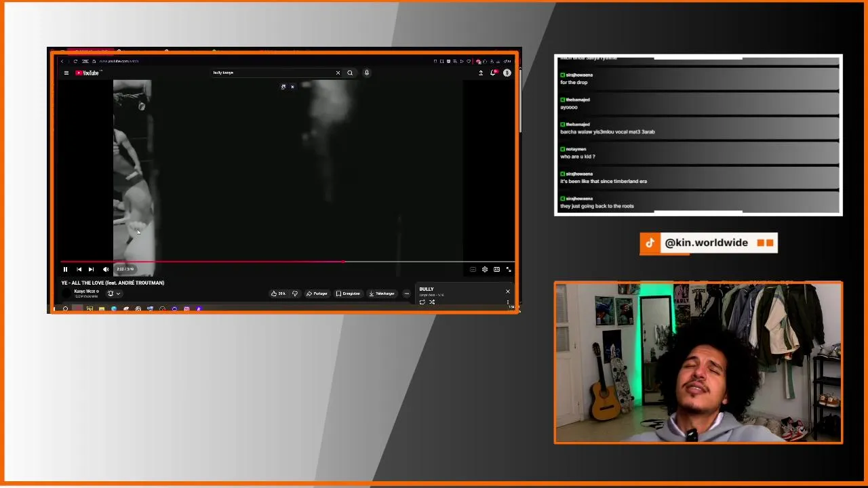Image resolution: width=868 pixels, height=488 pixels.
Task: Dislike the video
Action: [295, 293]
